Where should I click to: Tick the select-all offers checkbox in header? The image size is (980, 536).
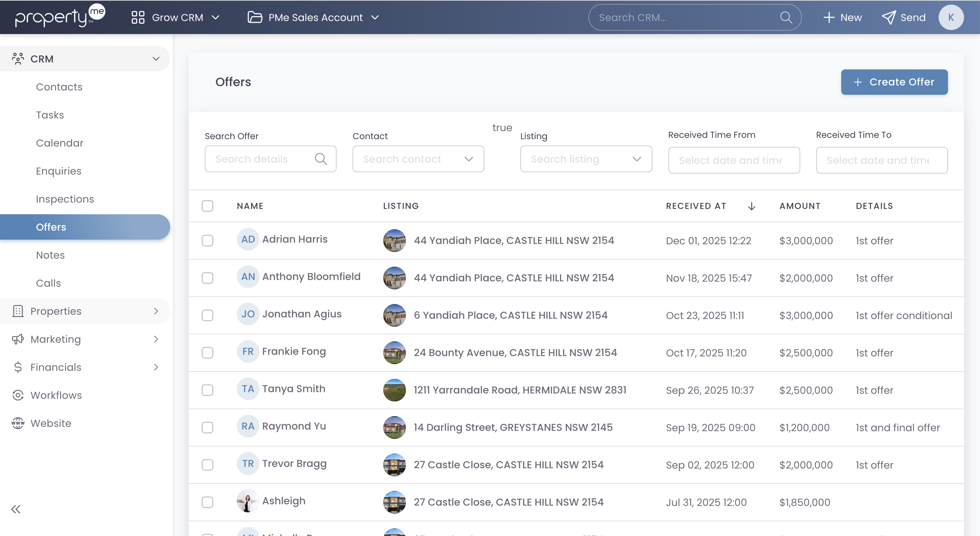[x=207, y=206]
